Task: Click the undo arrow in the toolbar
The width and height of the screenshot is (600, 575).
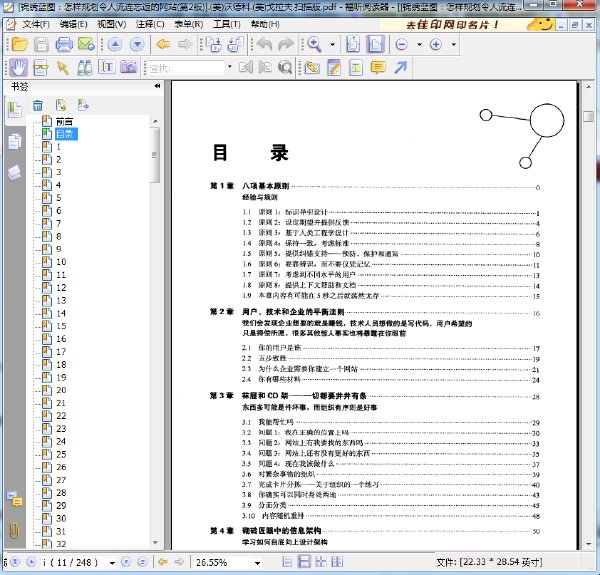Action: (264, 44)
